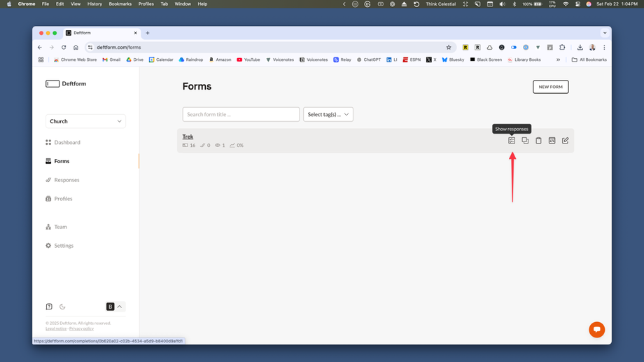Open the All Bookmarks folder
The width and height of the screenshot is (644, 362).
pyautogui.click(x=589, y=60)
